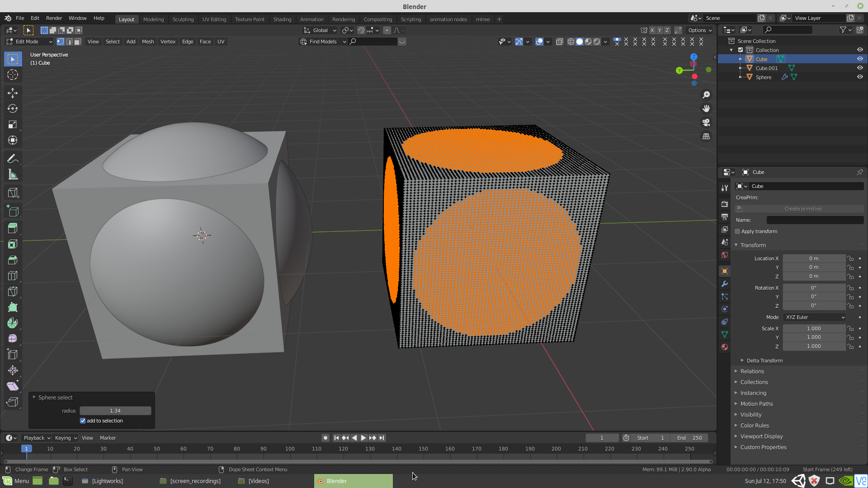This screenshot has height=488, width=868.
Task: Select the Move tool
Action: point(13,93)
